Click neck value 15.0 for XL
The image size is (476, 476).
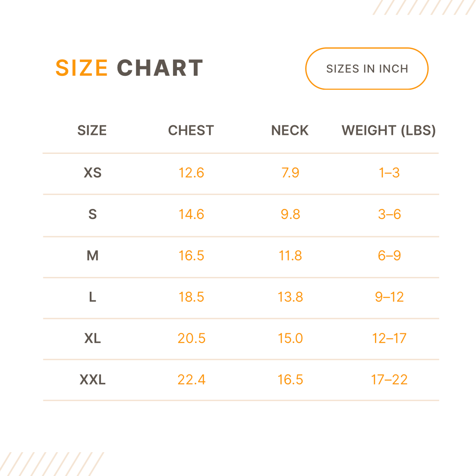290,338
